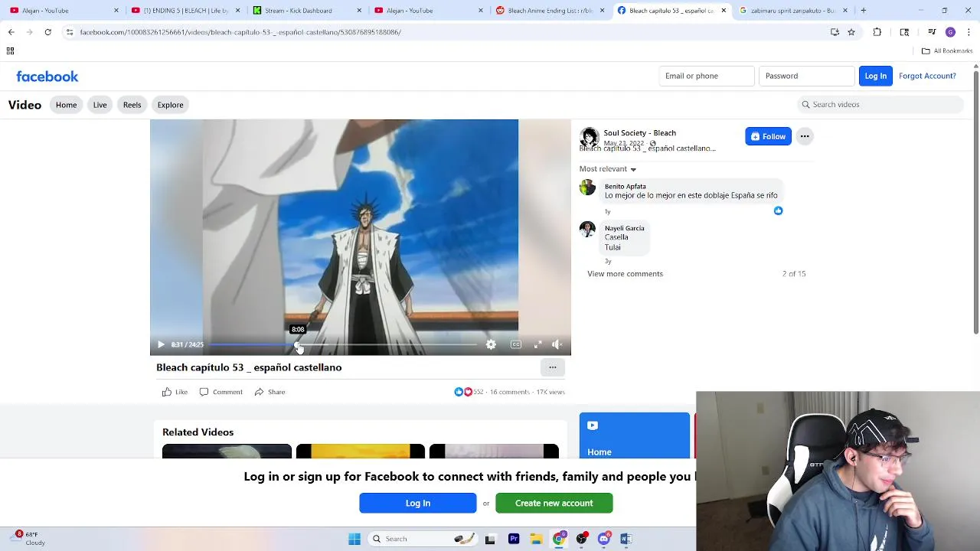The height and width of the screenshot is (551, 980).
Task: Switch to the zabimaru spirit zanpakuto tab
Action: click(792, 11)
